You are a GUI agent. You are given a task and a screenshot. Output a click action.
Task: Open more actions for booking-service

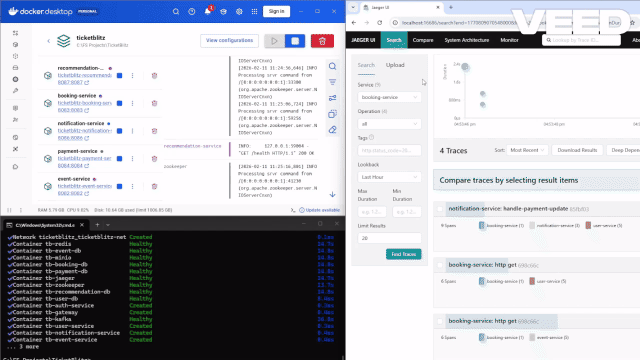click(x=132, y=103)
